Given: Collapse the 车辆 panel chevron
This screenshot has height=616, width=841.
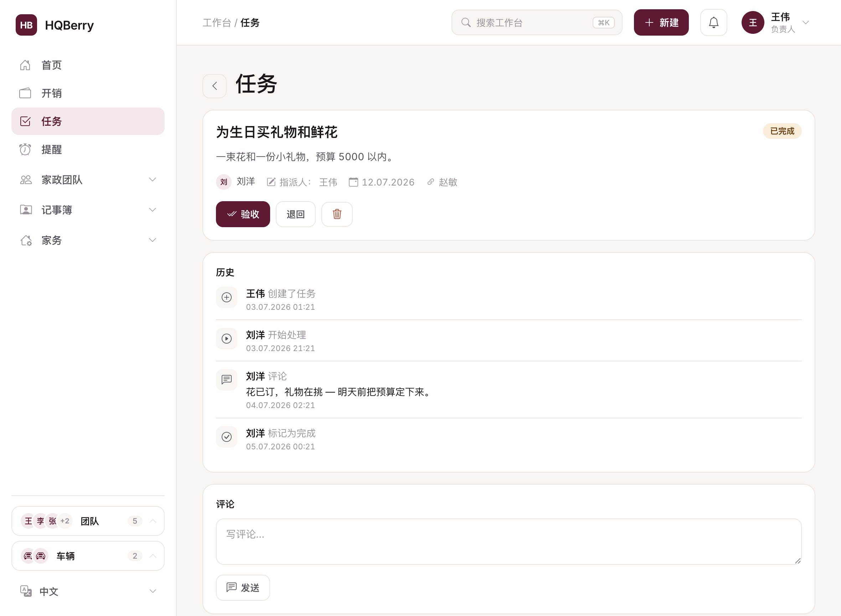Looking at the screenshot, I should 153,556.
